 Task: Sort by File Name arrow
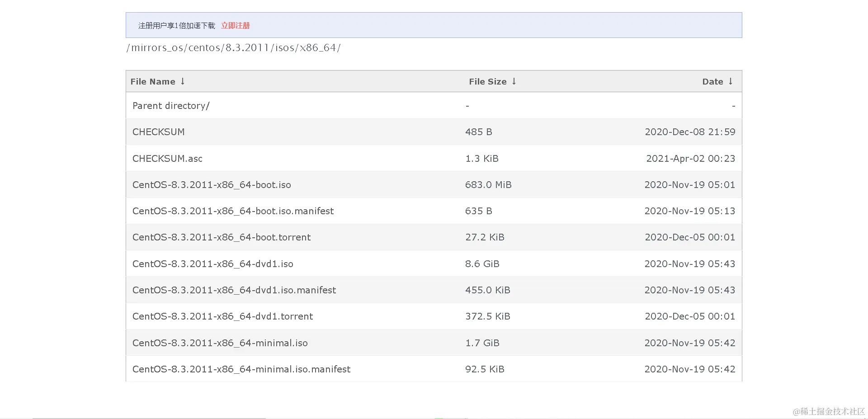pyautogui.click(x=183, y=81)
